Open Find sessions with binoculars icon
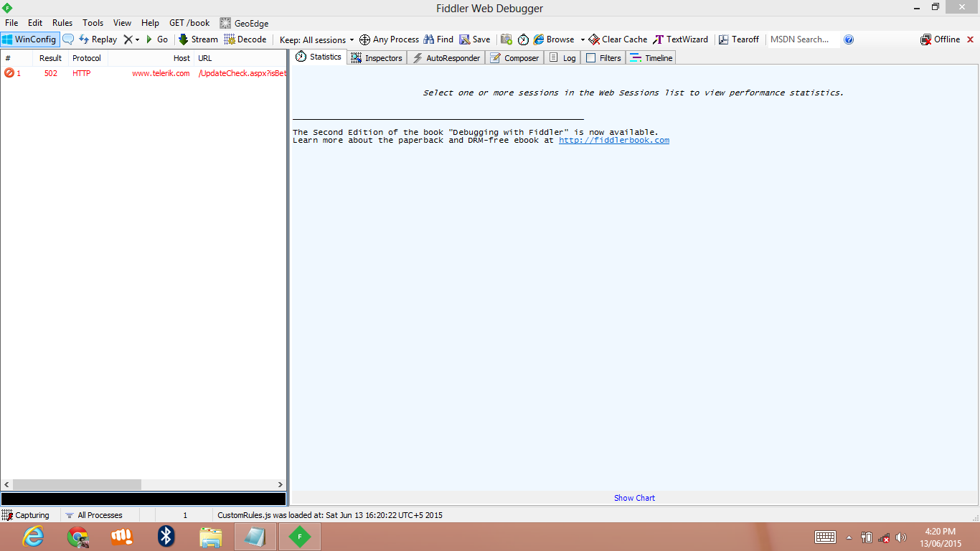The height and width of the screenshot is (551, 980). coord(438,39)
